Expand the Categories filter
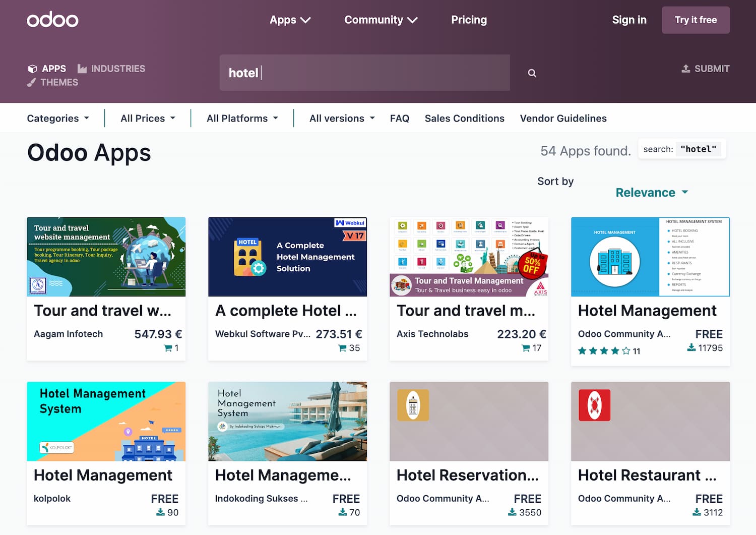 coord(58,118)
